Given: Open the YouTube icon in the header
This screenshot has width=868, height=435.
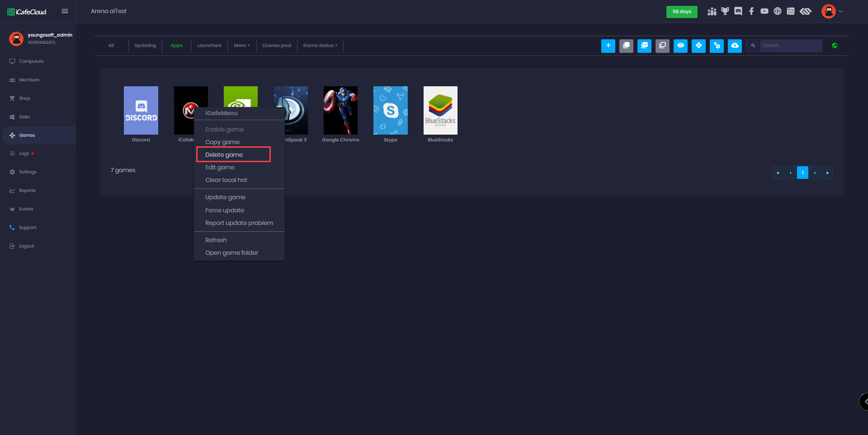Looking at the screenshot, I should pyautogui.click(x=764, y=11).
